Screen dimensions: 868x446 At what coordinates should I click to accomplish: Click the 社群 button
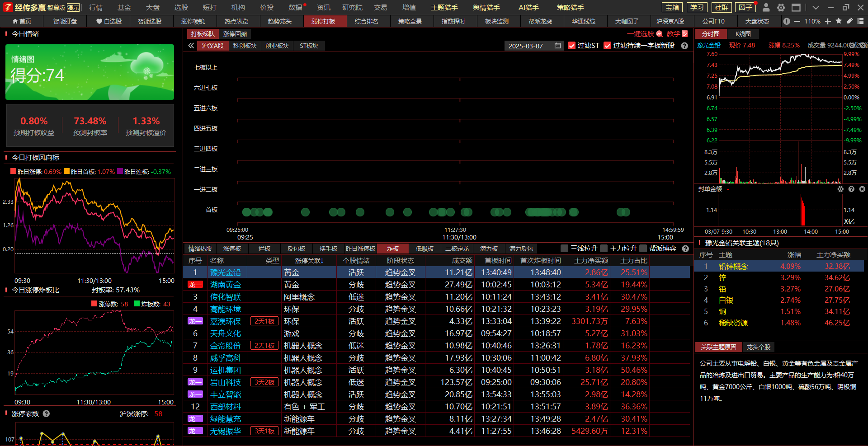pyautogui.click(x=721, y=7)
